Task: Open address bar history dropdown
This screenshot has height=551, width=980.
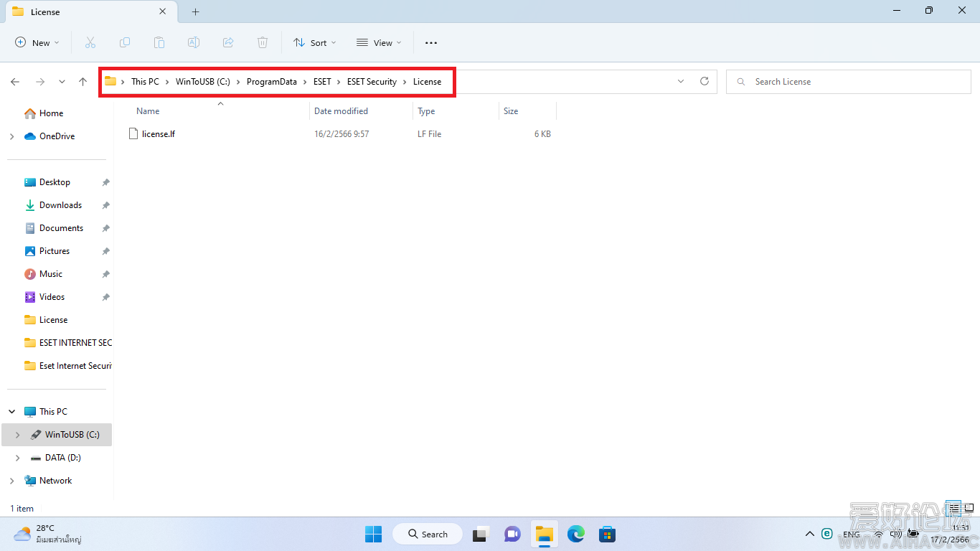Action: (681, 82)
